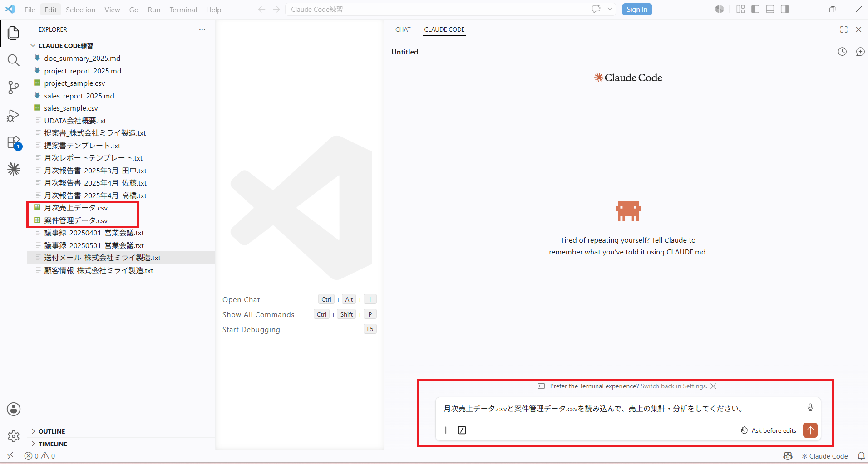This screenshot has height=464, width=868.
Task: Open notifications bell in status bar
Action: [x=861, y=456]
